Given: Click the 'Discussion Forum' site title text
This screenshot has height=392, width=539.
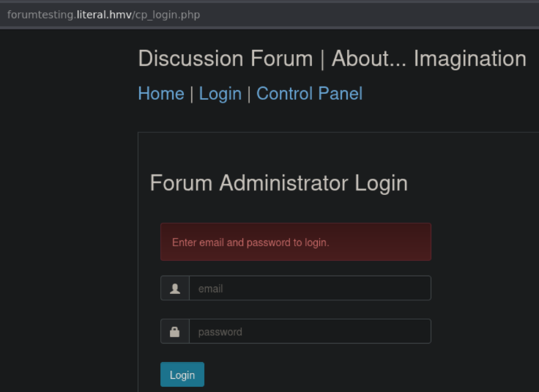Looking at the screenshot, I should pos(226,59).
